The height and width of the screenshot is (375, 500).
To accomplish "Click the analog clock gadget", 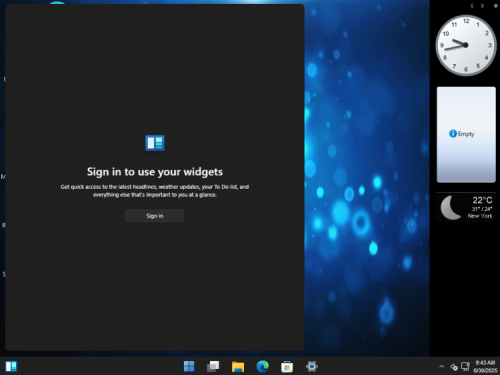I will click(466, 45).
